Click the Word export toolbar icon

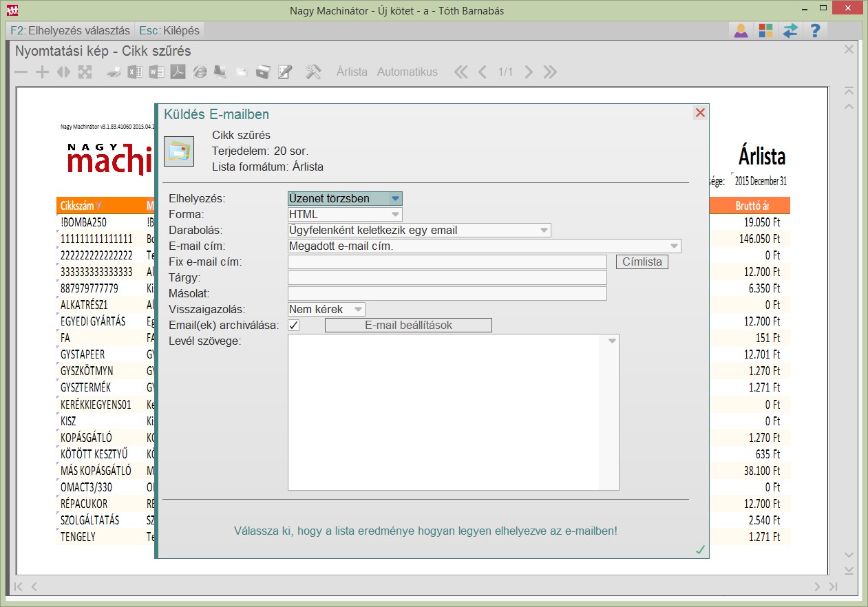pos(157,72)
